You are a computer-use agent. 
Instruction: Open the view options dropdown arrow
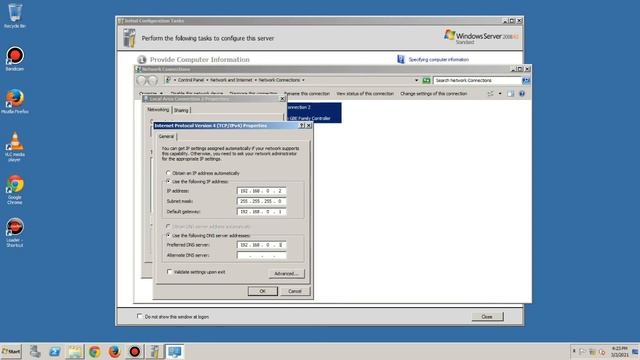point(500,93)
